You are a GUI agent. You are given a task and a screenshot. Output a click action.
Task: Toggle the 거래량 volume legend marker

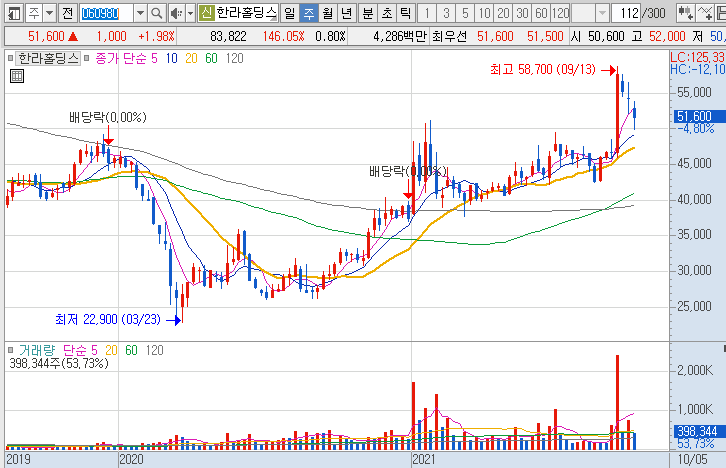coord(11,350)
